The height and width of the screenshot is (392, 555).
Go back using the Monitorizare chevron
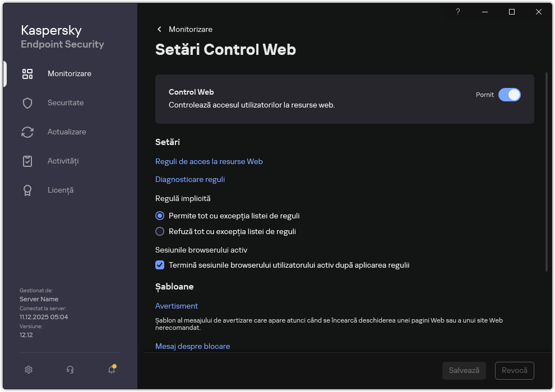tap(159, 29)
